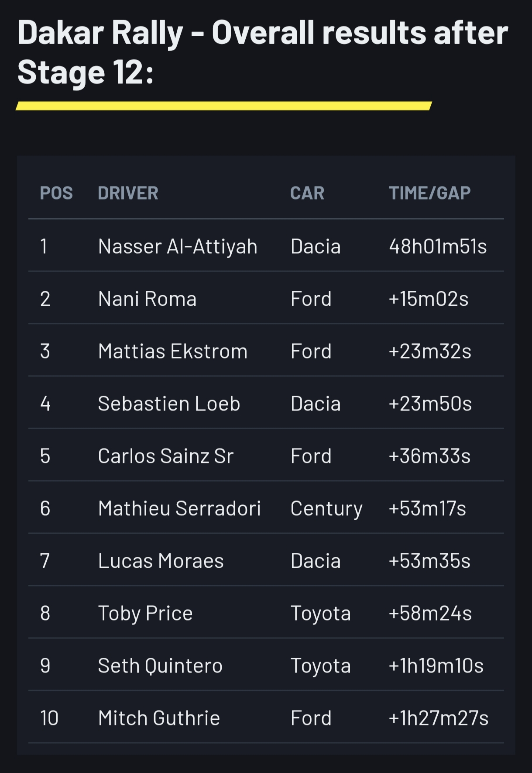
Task: Click the yellow underline bar below title
Action: (x=223, y=106)
